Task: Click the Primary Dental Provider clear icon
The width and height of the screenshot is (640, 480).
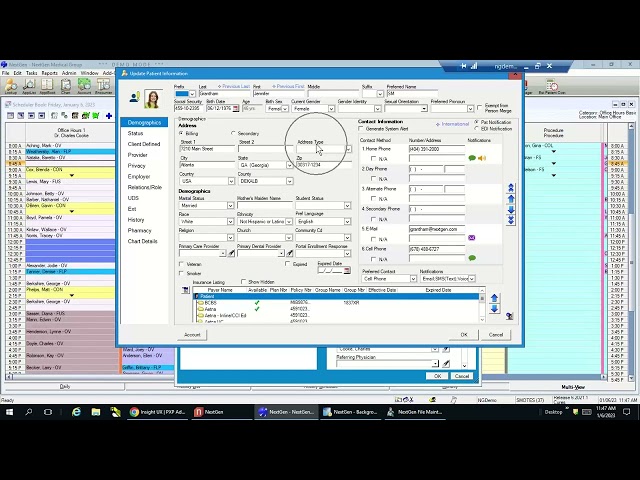Action: [x=290, y=253]
